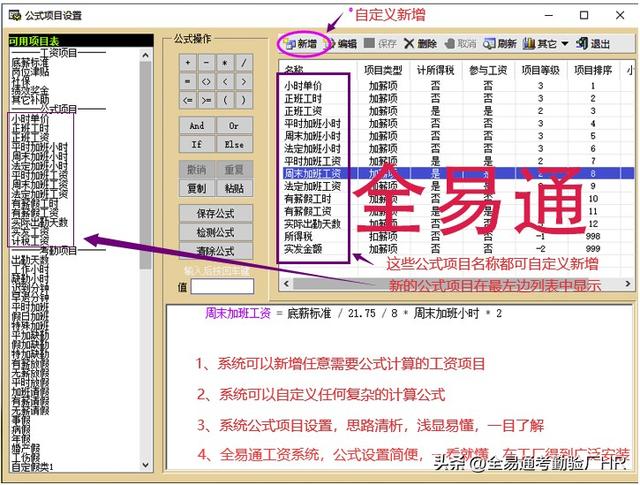
Task: Click the 复制 (copy) button
Action: pos(197,188)
